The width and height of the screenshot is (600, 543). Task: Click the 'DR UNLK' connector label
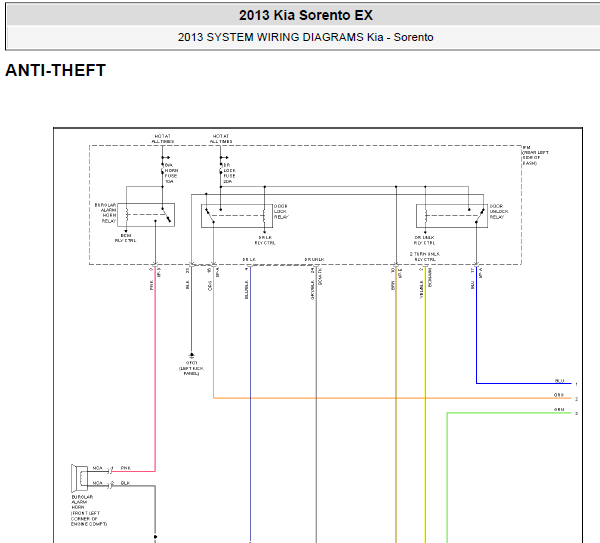[314, 259]
